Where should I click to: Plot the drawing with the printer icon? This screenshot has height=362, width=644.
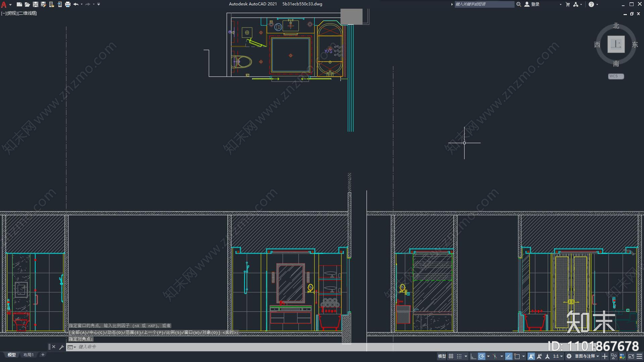(x=68, y=4)
